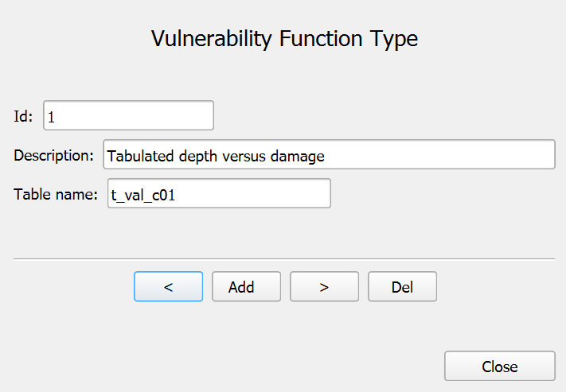566x392 pixels.
Task: Click the horizontal separator above the buttons
Action: (283, 259)
